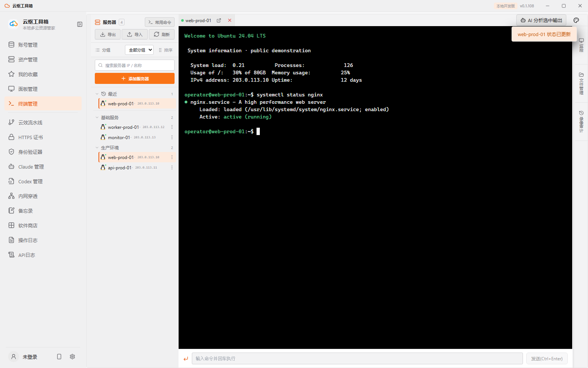Open API日志 page
This screenshot has width=588, height=368.
pyautogui.click(x=43, y=255)
